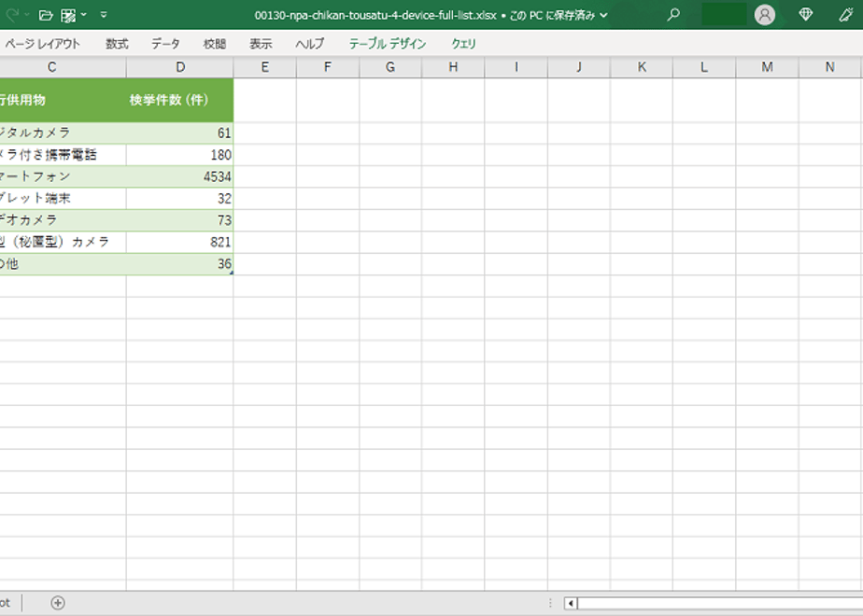863x616 pixels.
Task: Click the search magnifier icon
Action: tap(673, 15)
